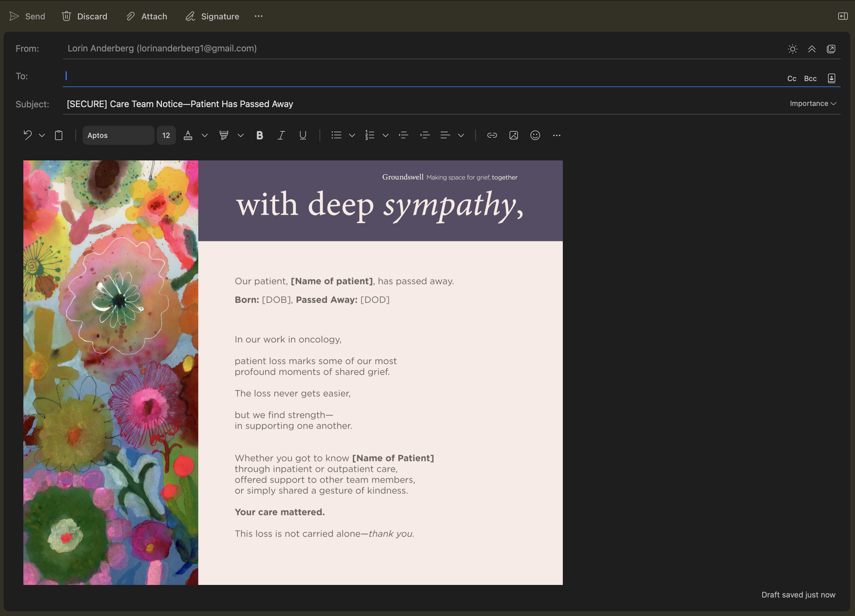The height and width of the screenshot is (616, 855).
Task: Undo the last action
Action: point(27,135)
